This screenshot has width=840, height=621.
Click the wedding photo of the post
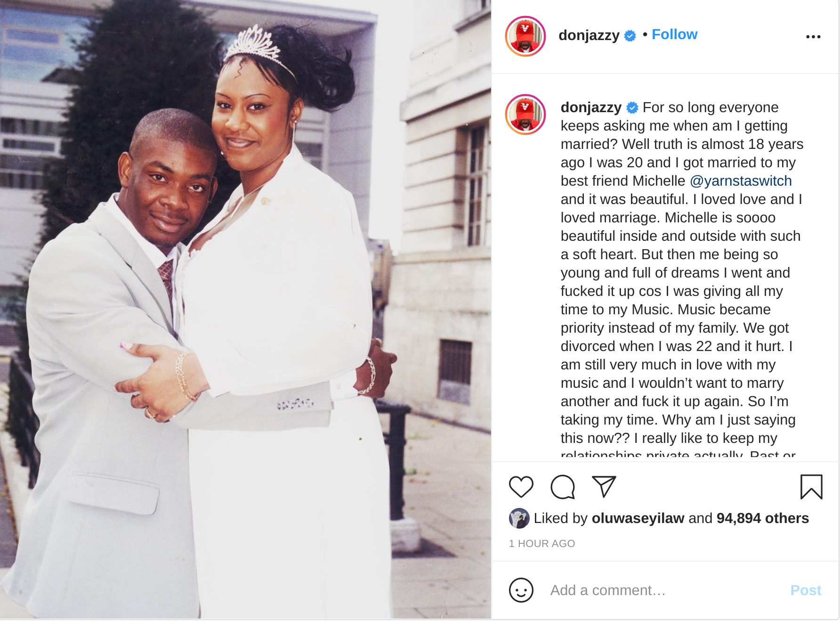[245, 310]
